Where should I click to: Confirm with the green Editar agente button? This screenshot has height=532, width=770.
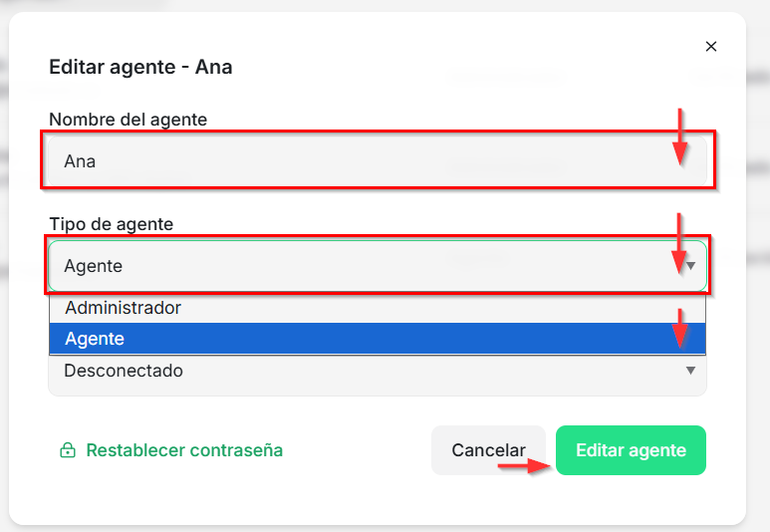click(x=631, y=450)
